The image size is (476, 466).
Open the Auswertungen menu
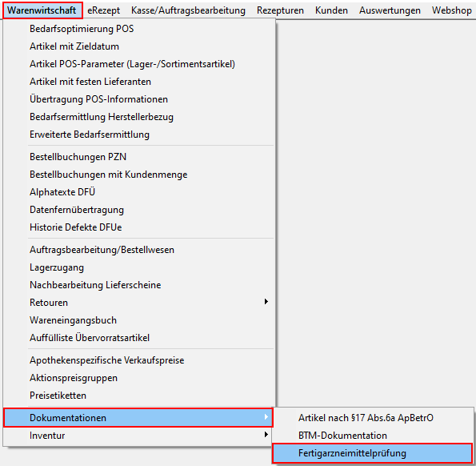coord(390,10)
